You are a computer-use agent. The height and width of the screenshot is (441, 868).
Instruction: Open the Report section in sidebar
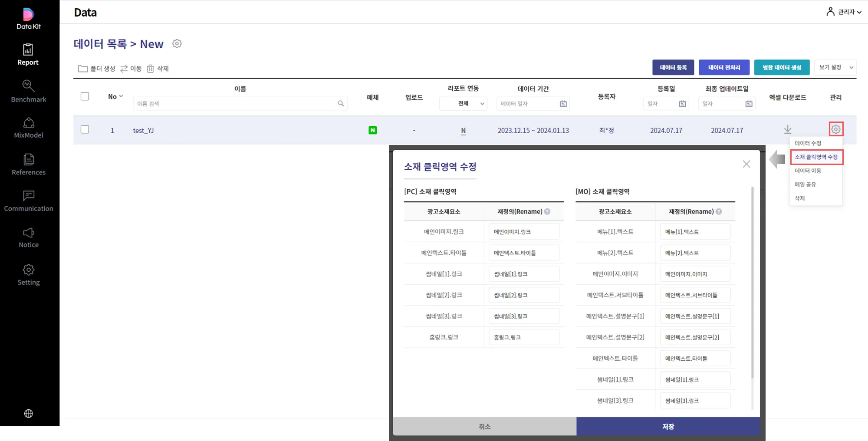[x=28, y=55]
